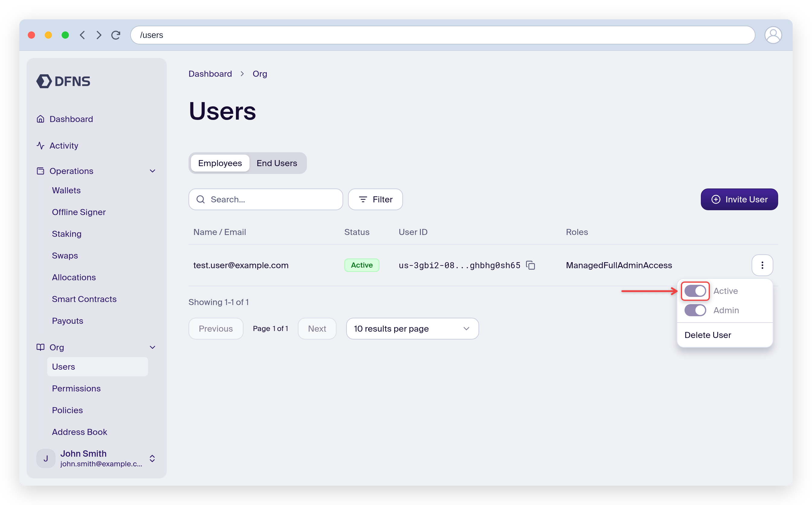Screen dimensions: 812x505
Task: Click the John Smith avatar initial J
Action: 46,458
